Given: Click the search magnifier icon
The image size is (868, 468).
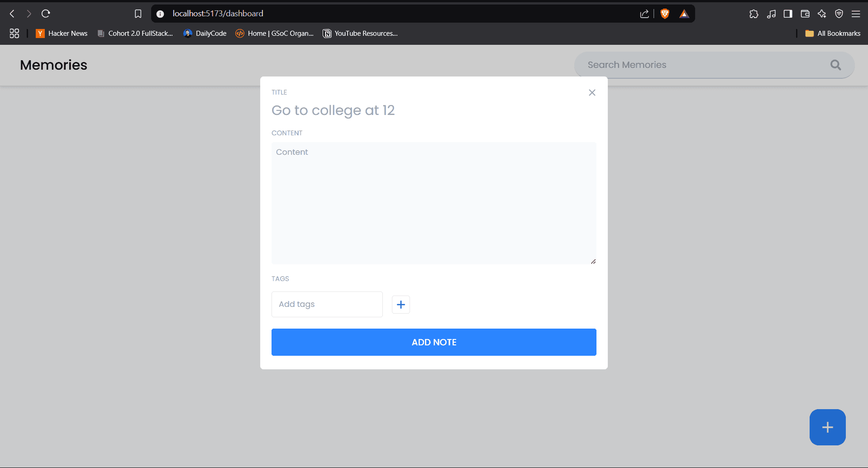Looking at the screenshot, I should [x=835, y=65].
